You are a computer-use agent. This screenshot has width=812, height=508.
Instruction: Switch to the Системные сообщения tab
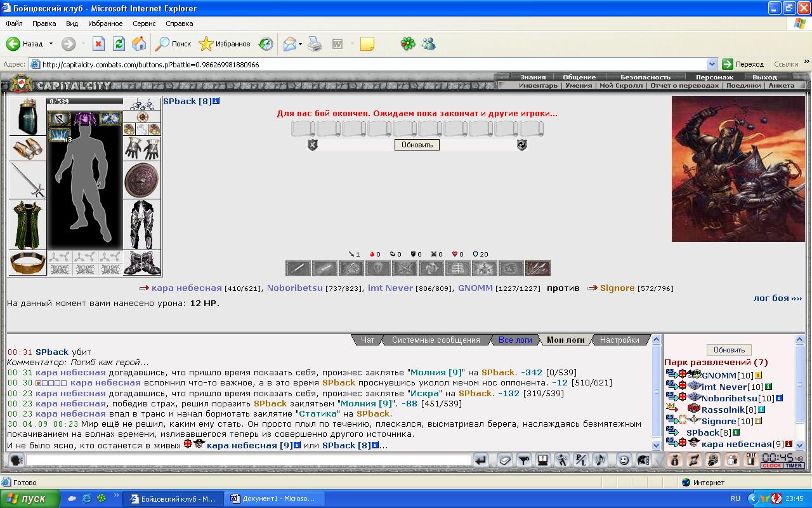point(436,340)
